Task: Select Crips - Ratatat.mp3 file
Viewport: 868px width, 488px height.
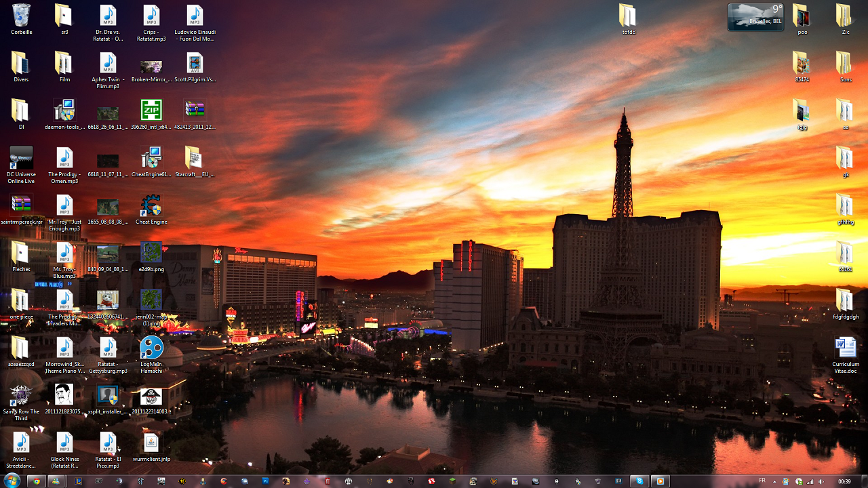Action: [x=151, y=22]
